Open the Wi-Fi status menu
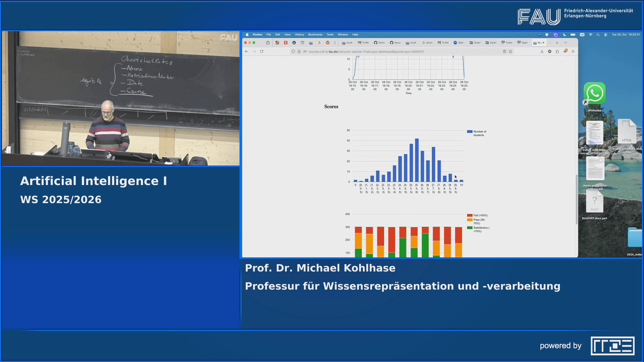Screen dimensions: 644x362 tap(591, 35)
